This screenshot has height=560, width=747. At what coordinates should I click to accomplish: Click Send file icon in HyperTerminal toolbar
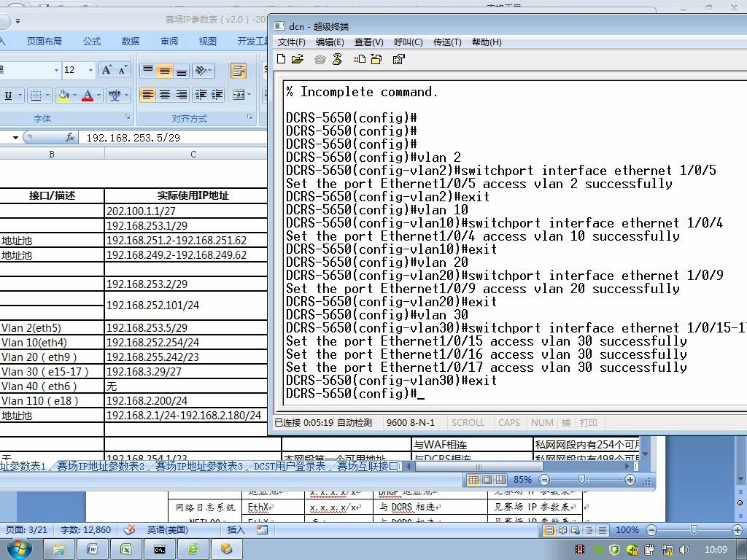point(360,59)
